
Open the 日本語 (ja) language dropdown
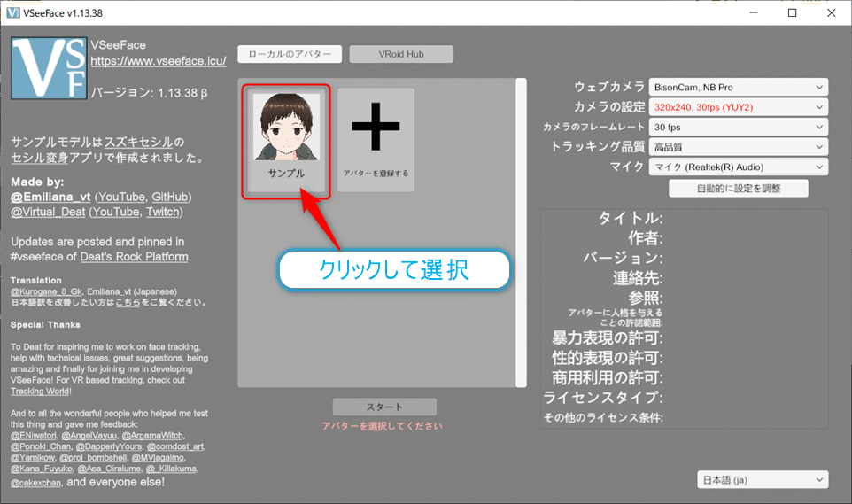763,479
